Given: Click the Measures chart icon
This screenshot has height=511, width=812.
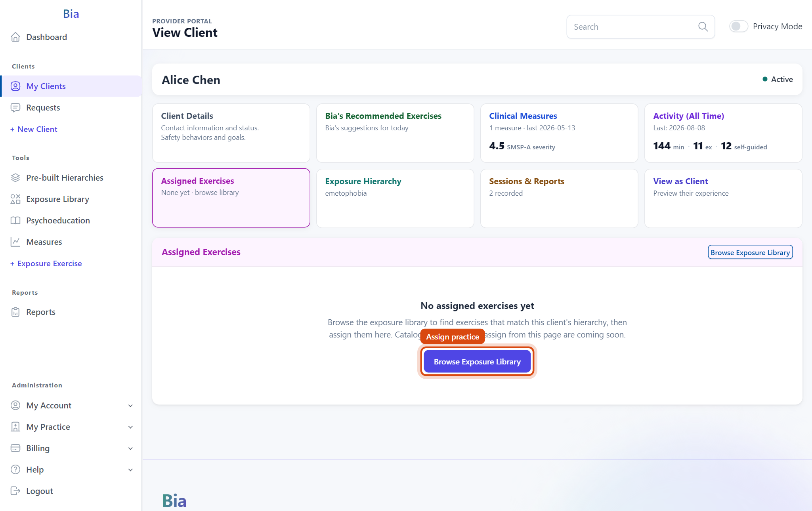Looking at the screenshot, I should 15,242.
